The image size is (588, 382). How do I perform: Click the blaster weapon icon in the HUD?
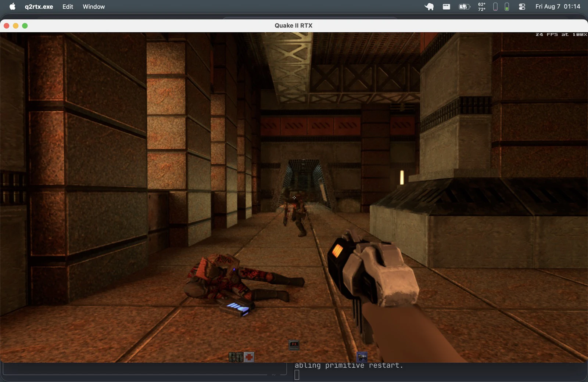tap(362, 357)
